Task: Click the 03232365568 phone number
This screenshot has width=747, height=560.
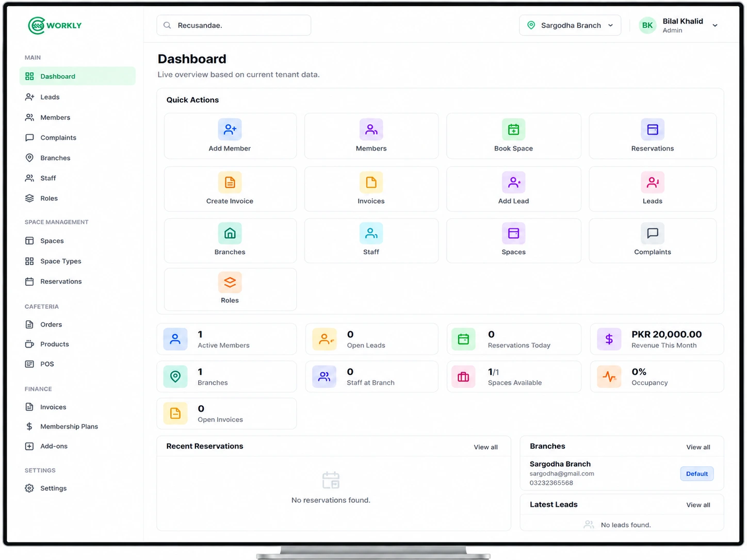Action: coord(551,483)
